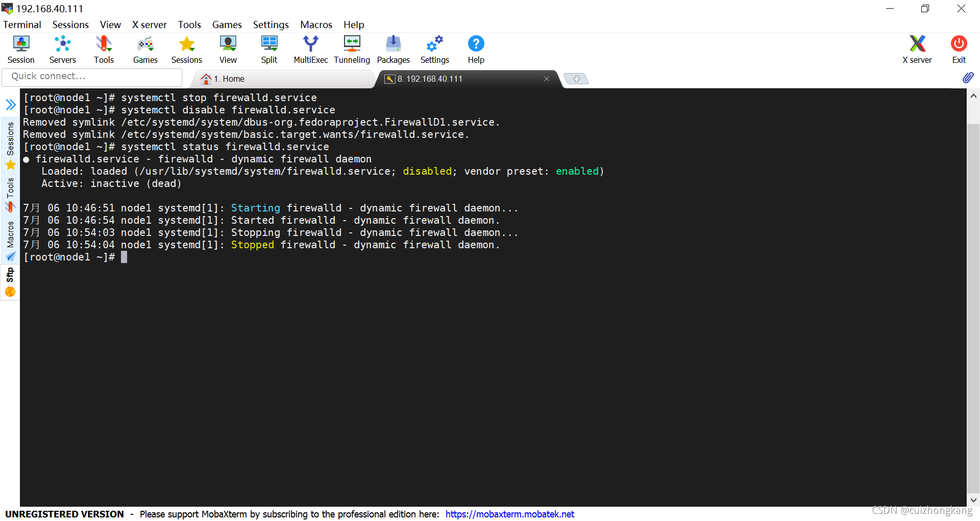Open the Sessions star toolbar icon

[186, 50]
